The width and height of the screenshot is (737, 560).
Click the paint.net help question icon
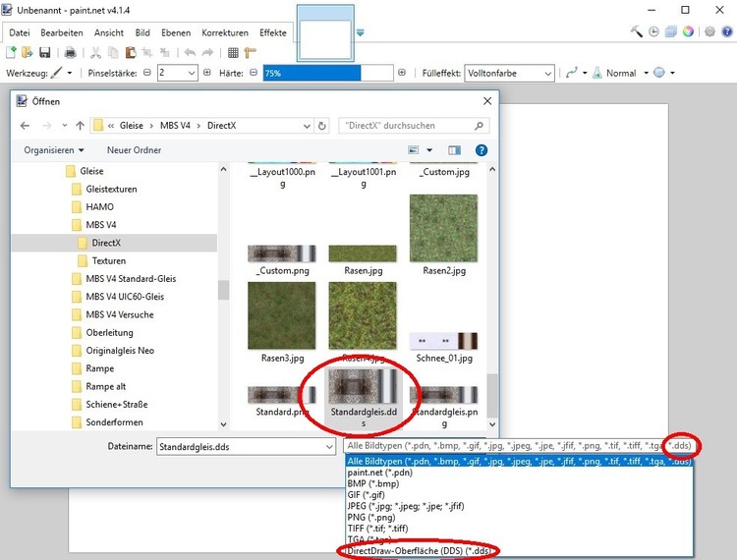pyautogui.click(x=727, y=31)
